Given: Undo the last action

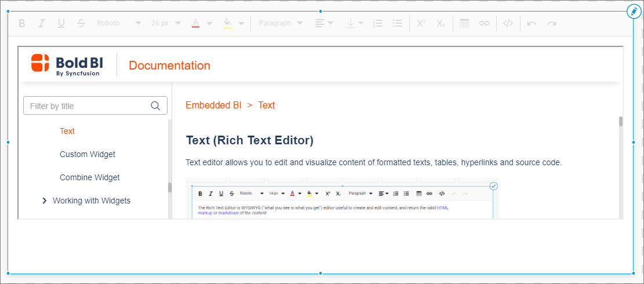Looking at the screenshot, I should 532,23.
